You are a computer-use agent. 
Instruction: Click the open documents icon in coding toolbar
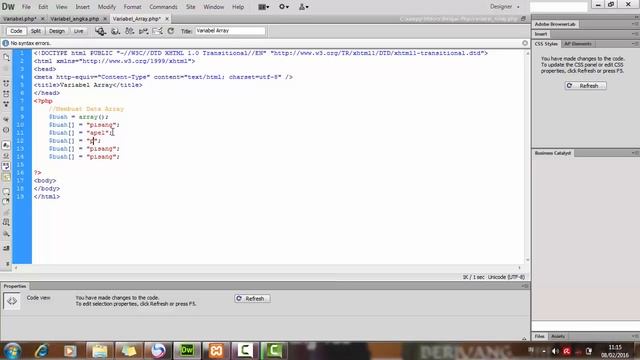[6, 58]
